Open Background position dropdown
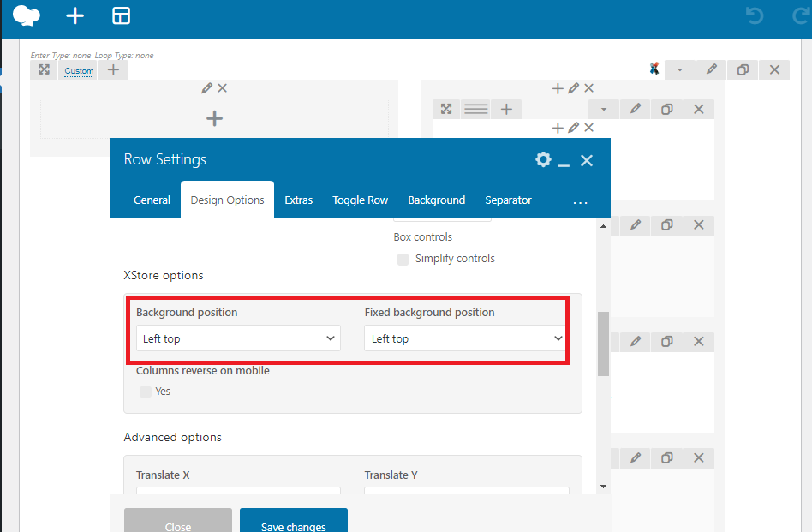 point(238,338)
